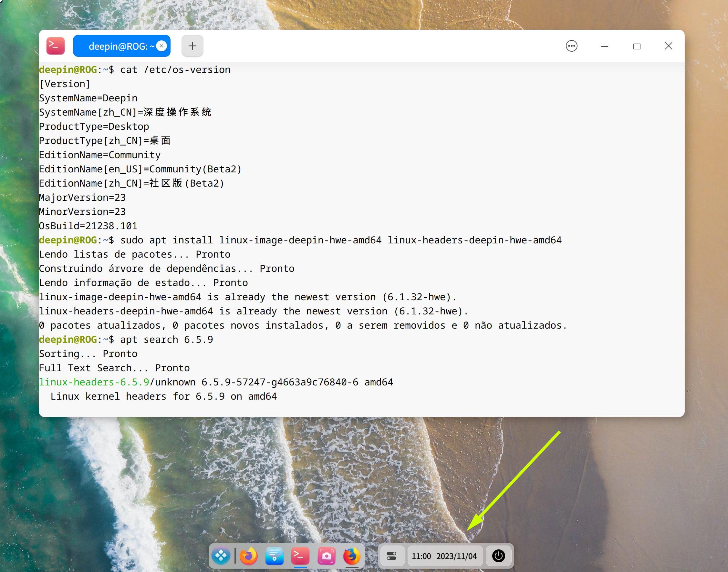Image resolution: width=728 pixels, height=572 pixels.
Task: Add a new terminal tab
Action: (x=192, y=46)
